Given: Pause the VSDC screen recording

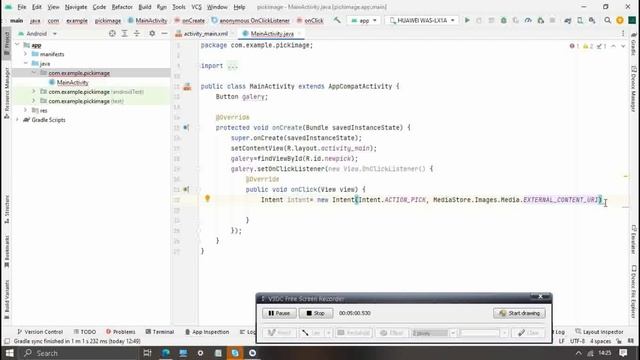Looking at the screenshot, I should pos(279,313).
